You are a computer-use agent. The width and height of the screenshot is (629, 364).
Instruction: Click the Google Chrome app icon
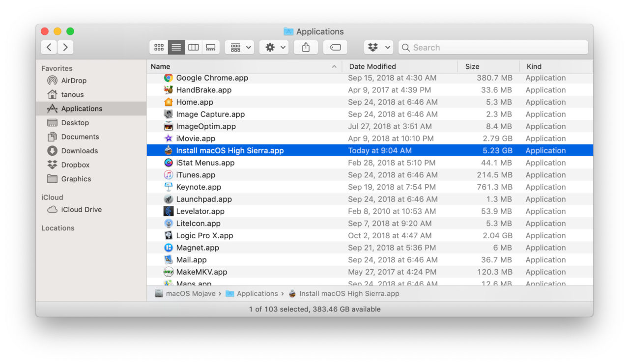pos(169,78)
